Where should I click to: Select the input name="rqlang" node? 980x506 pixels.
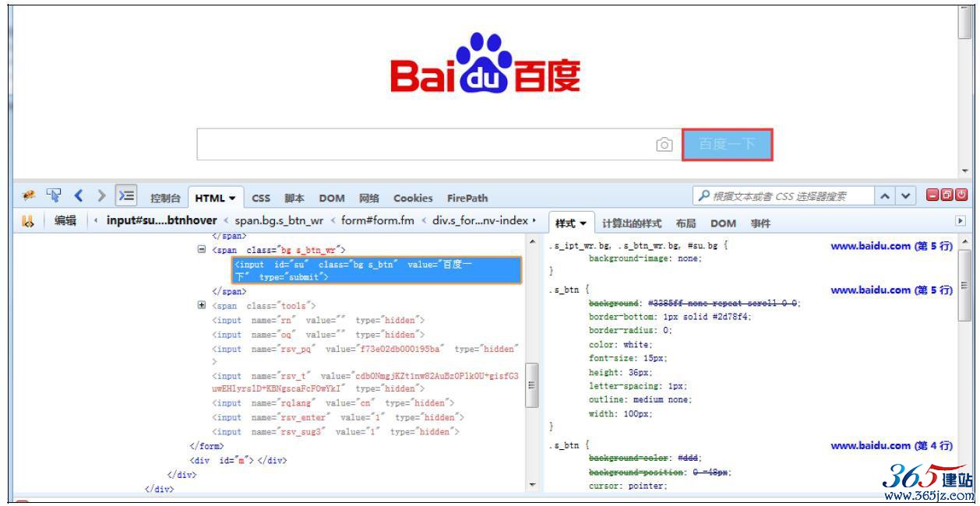(x=333, y=403)
